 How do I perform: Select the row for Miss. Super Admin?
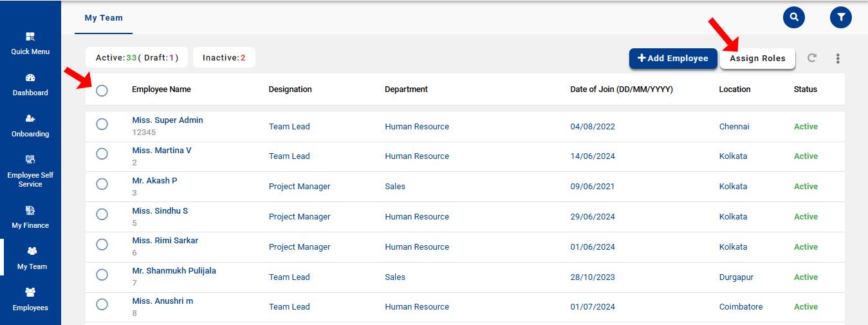[102, 124]
